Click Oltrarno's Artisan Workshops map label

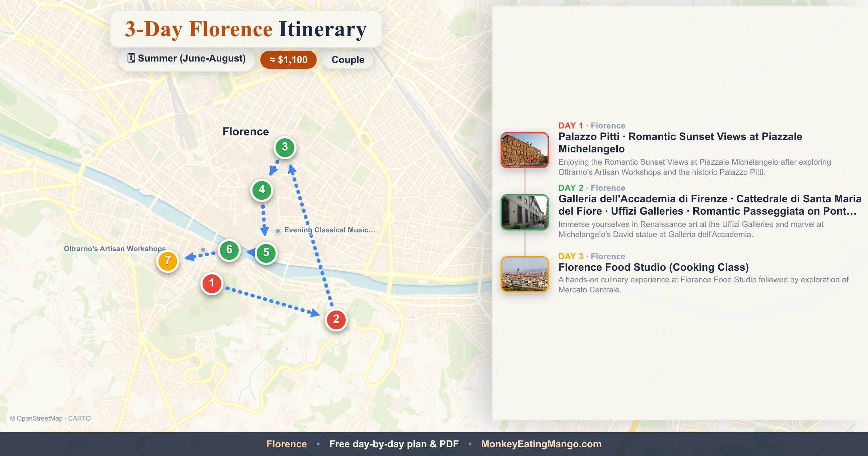click(115, 249)
